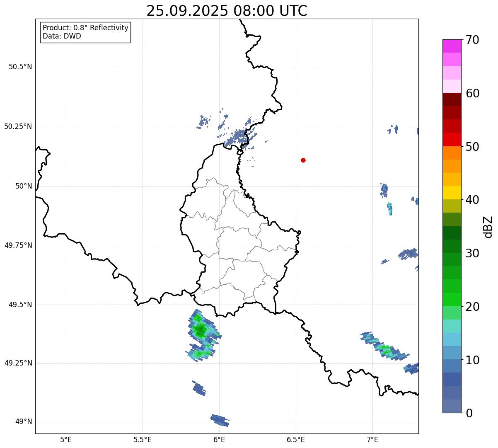Click the latitude label 50.5°N
This screenshot has height=448, width=498.
[20, 67]
